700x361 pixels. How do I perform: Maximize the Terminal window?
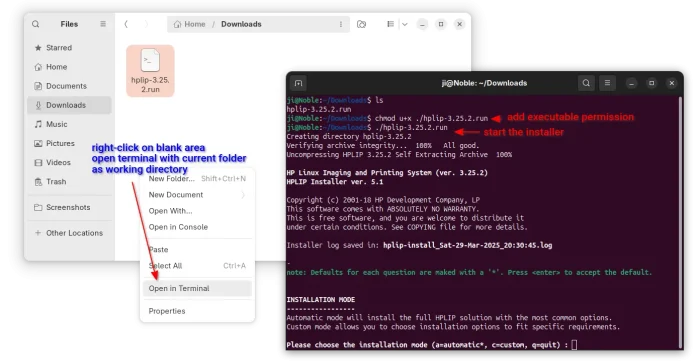pos(652,83)
